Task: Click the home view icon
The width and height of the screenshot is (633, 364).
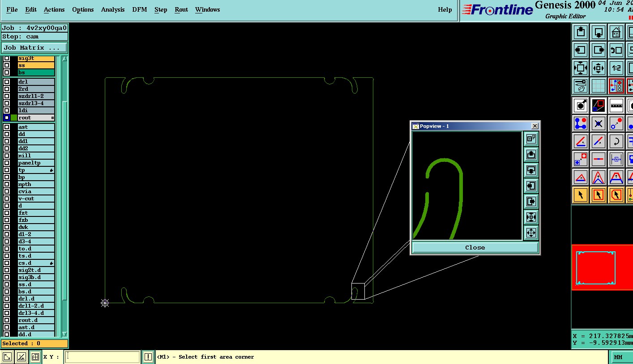Action: click(x=616, y=32)
